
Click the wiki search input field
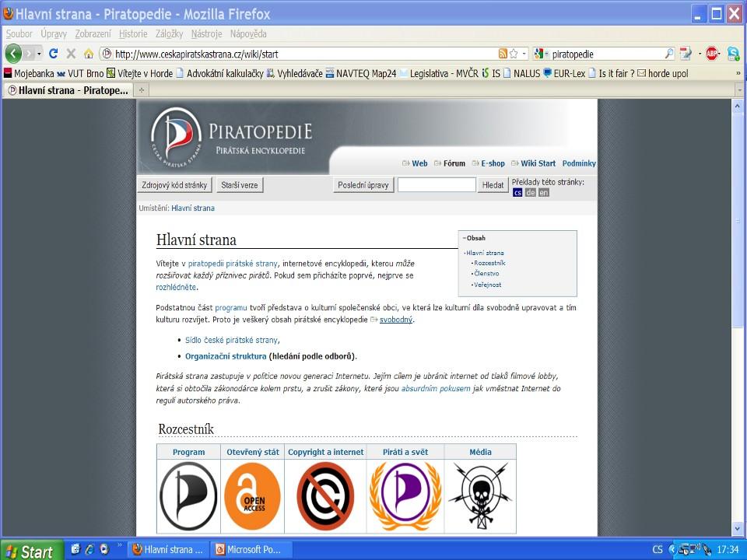click(x=437, y=185)
